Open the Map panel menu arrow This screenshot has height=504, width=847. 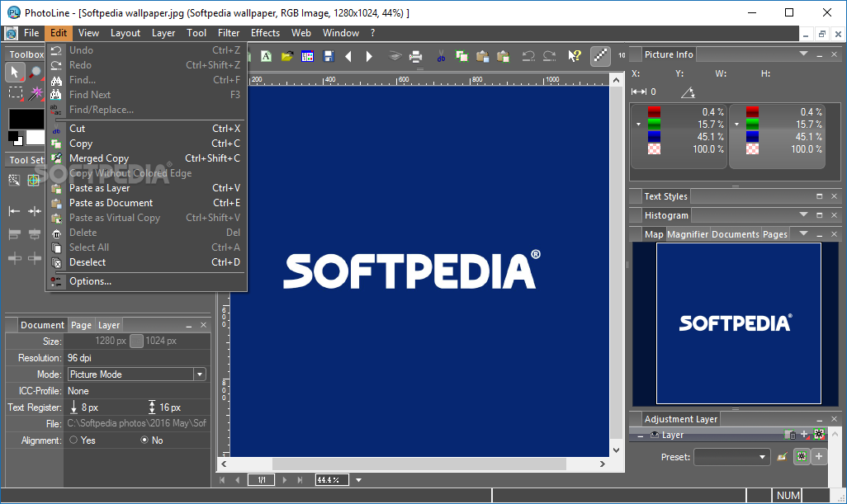803,233
